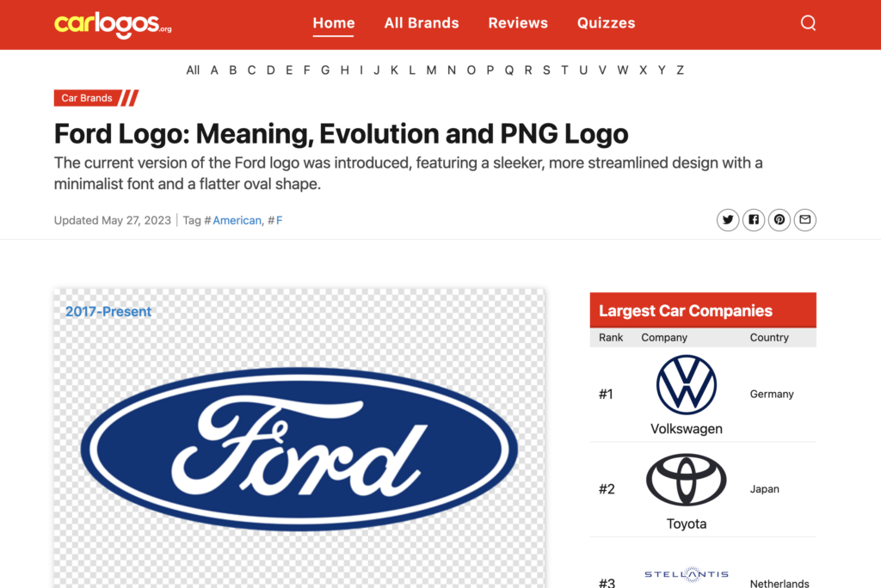The image size is (881, 588).
Task: Filter brands by letter X
Action: [643, 70]
